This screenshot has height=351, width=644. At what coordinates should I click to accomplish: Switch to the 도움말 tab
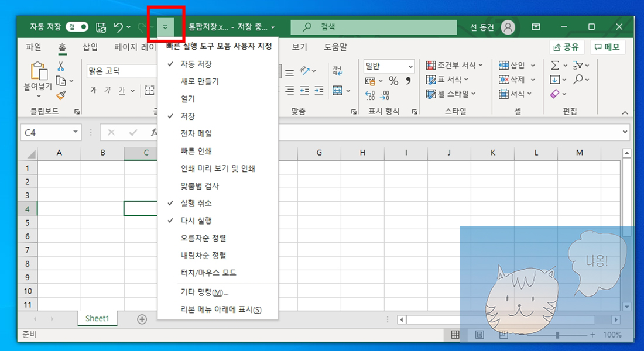335,47
